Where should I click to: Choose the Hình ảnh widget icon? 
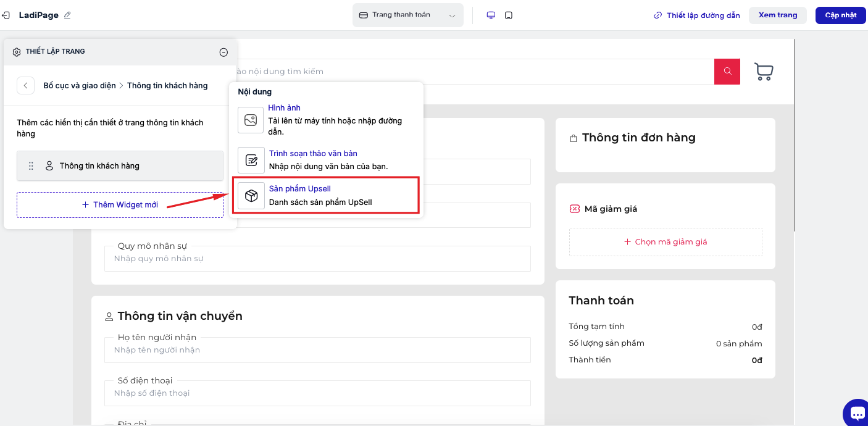pos(251,120)
